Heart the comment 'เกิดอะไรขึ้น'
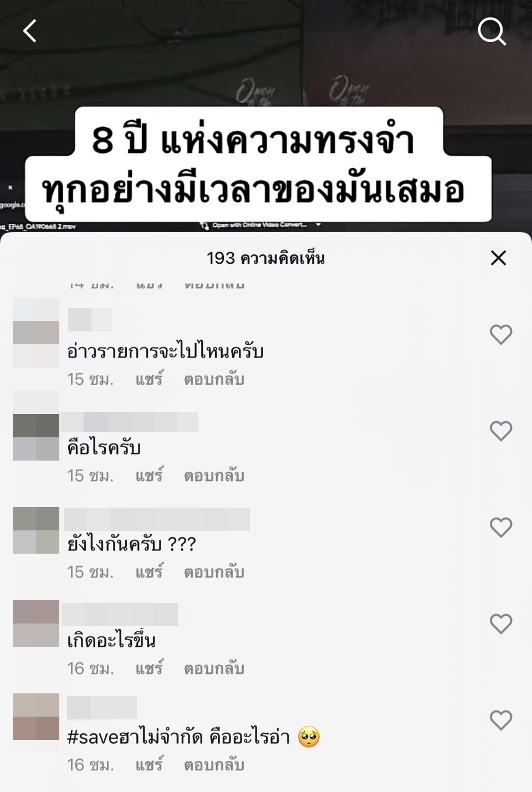The image size is (532, 792). [501, 624]
